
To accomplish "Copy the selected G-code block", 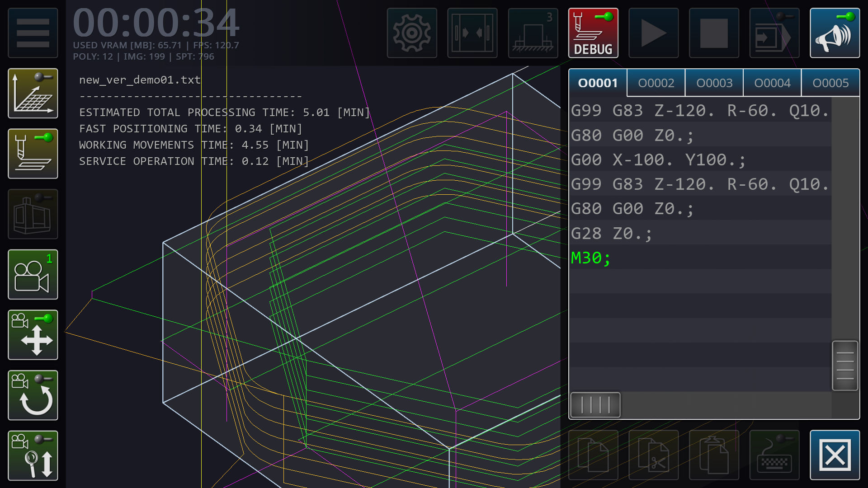I will [593, 455].
